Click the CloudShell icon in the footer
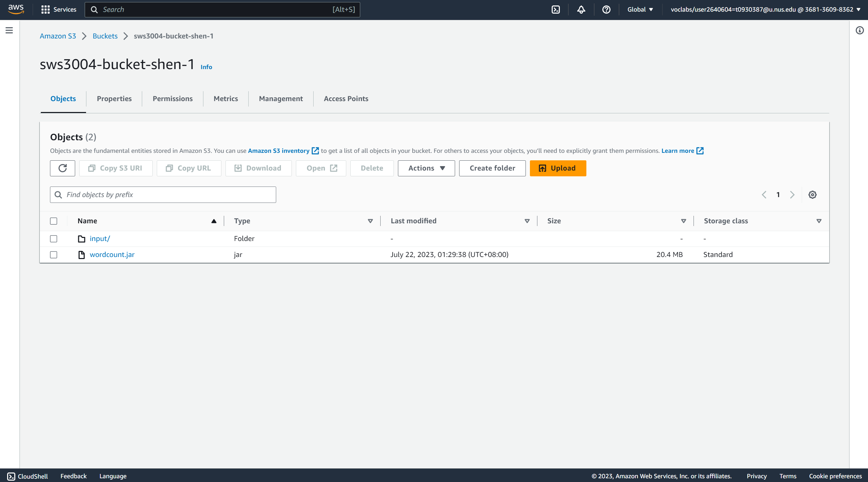 11,476
